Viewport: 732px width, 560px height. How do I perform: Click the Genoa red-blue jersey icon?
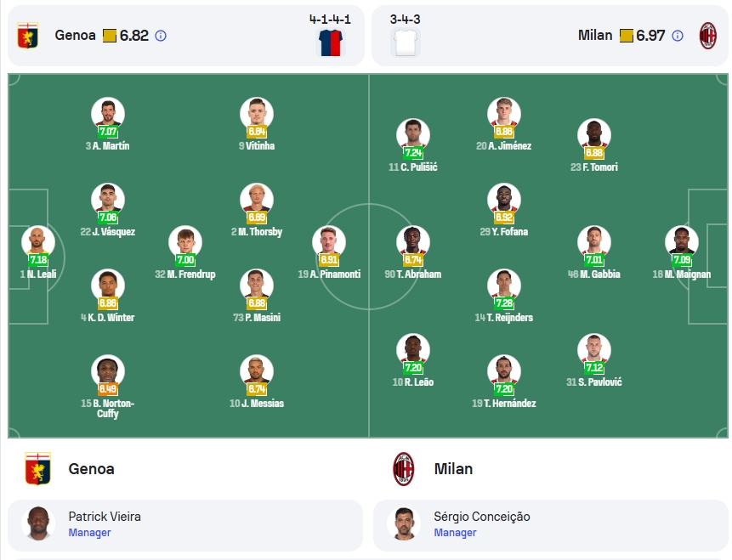[x=331, y=42]
